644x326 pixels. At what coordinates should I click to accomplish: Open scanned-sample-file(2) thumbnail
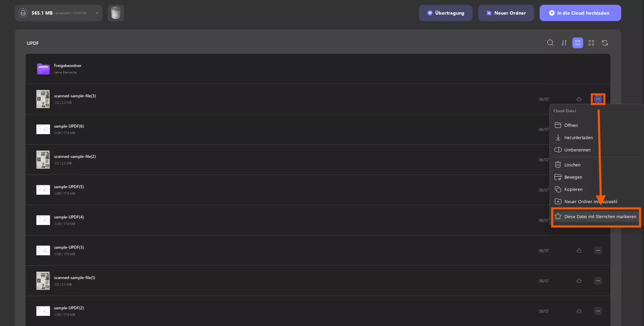43,160
